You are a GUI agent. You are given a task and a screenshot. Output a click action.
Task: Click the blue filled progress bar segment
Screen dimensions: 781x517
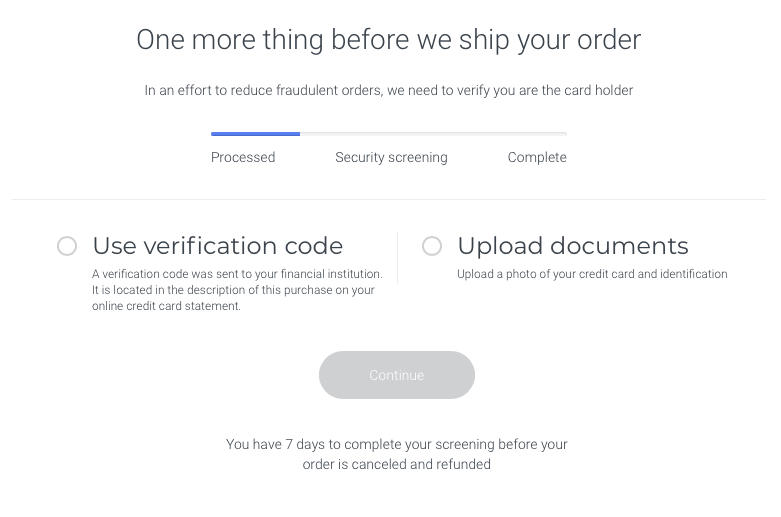pos(255,133)
